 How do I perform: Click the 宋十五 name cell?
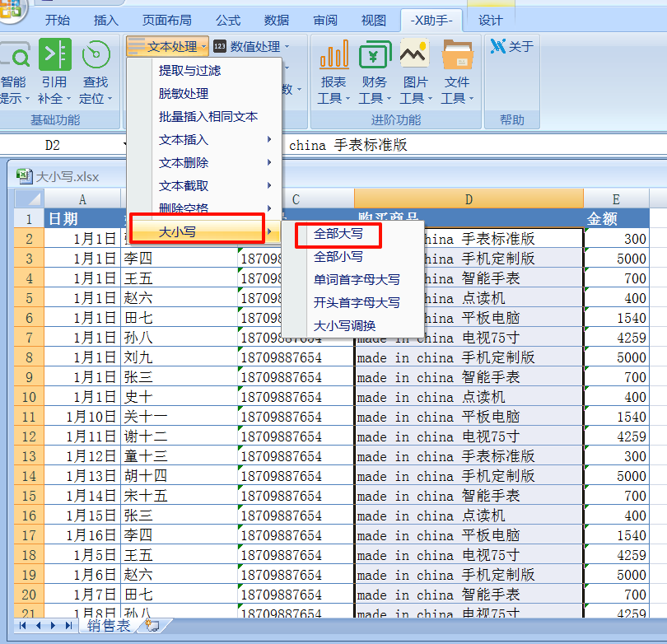179,496
